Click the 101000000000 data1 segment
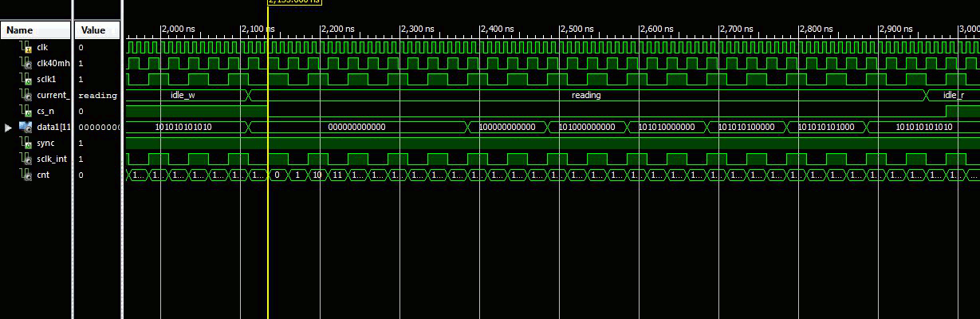980x319 pixels. click(587, 128)
